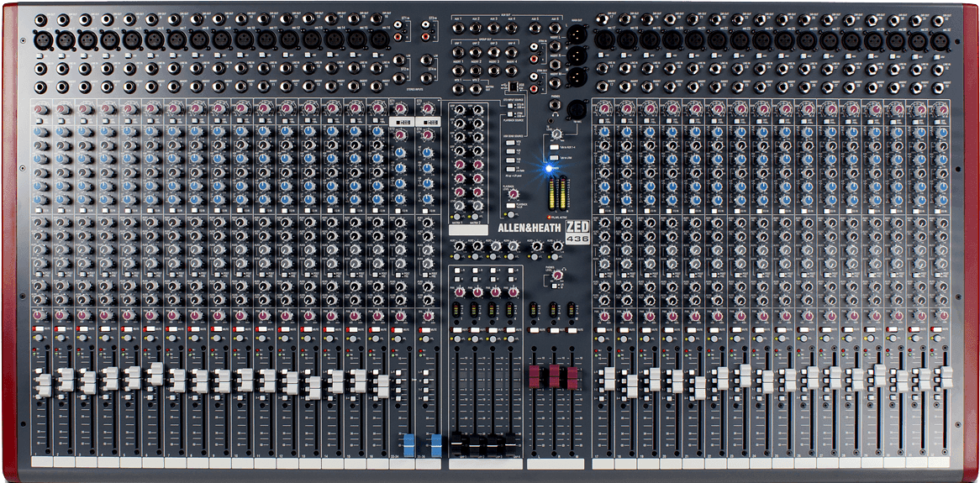Click the blue power LED
The image size is (980, 483).
[x=549, y=169]
